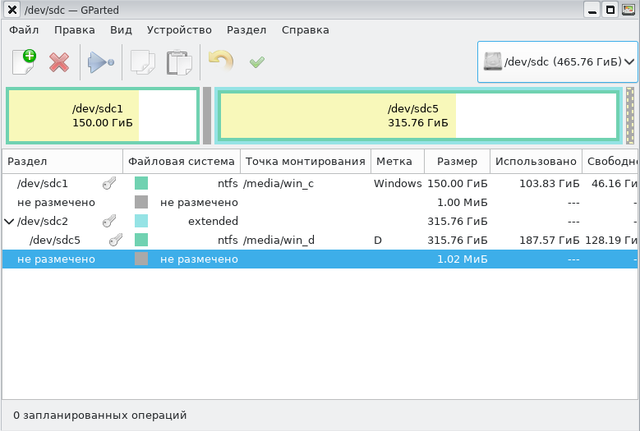Click the Copy partition toolbar icon
This screenshot has width=640, height=431.
pyautogui.click(x=142, y=62)
